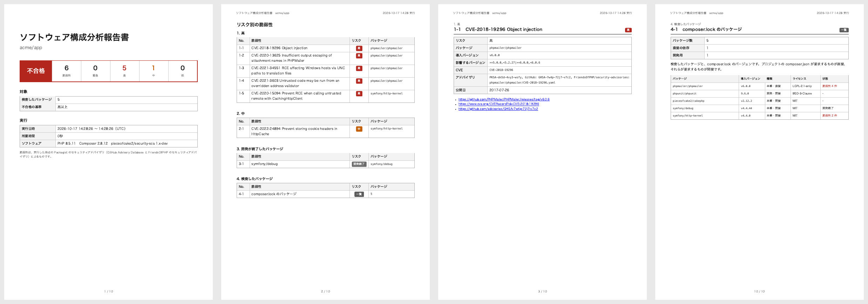The height and width of the screenshot is (304, 868).
Task: Open CVE-2021-3603 Untrusted code entry
Action: click(x=295, y=83)
